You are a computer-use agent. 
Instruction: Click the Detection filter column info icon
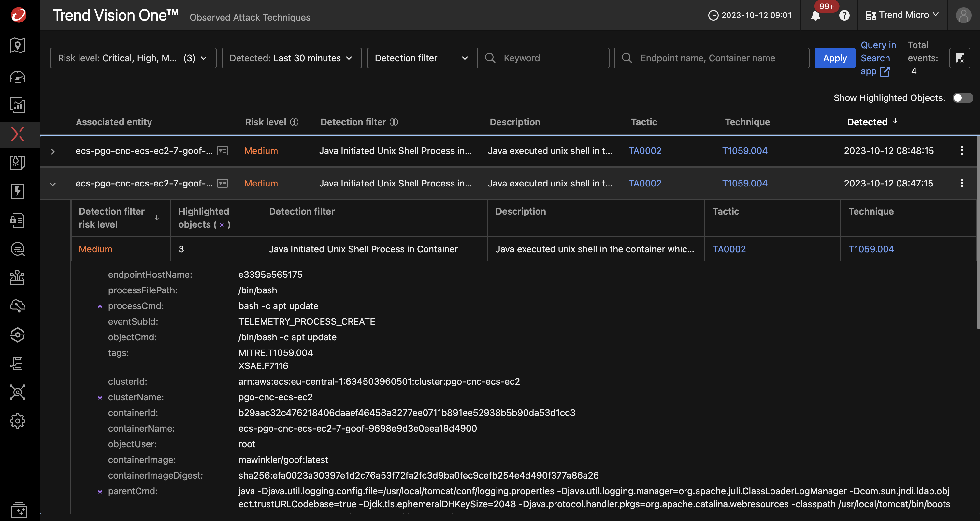(x=394, y=122)
